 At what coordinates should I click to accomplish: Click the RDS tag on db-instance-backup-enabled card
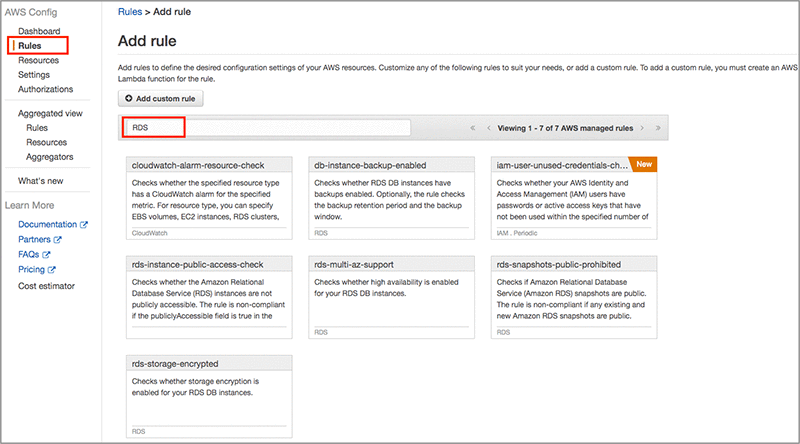tap(321, 233)
